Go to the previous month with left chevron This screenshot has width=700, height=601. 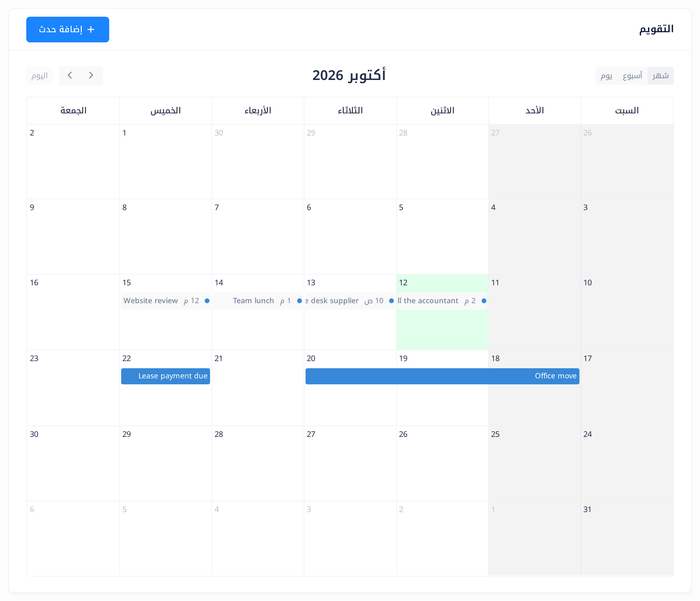(70, 75)
